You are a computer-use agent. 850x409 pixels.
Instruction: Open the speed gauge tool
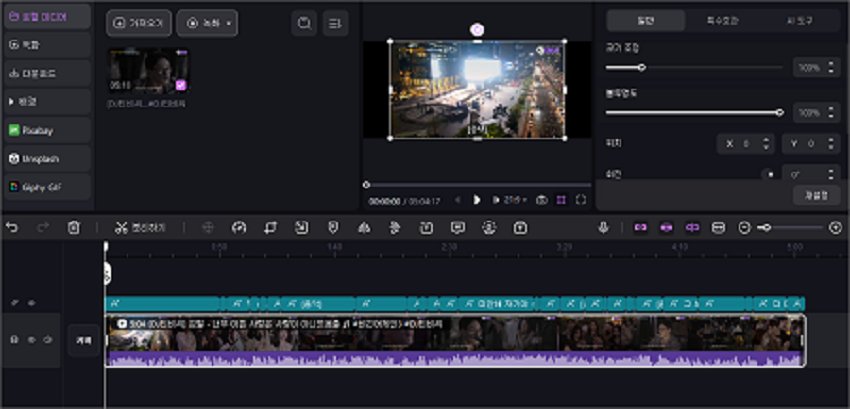(x=238, y=228)
